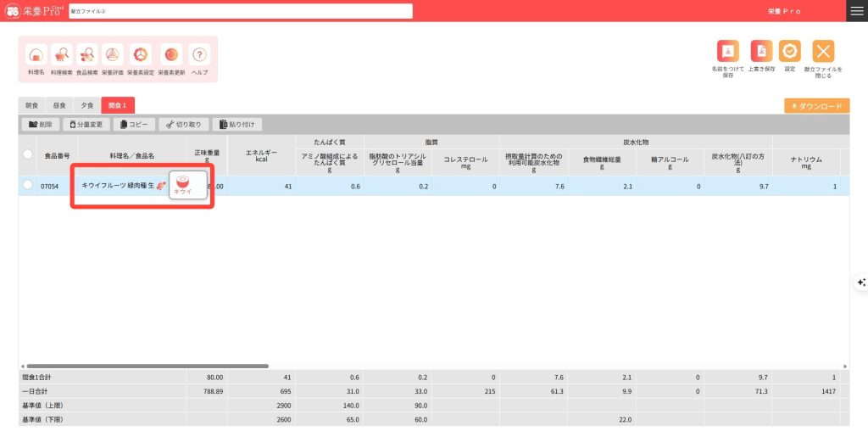
Task: Toggle the select-all circle in table header
Action: (x=28, y=155)
